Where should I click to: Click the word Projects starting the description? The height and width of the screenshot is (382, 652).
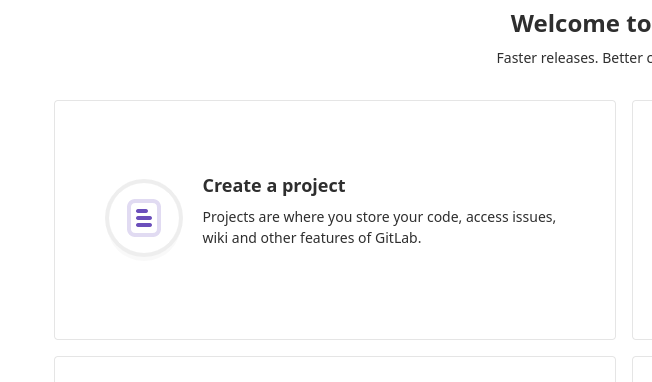pos(229,217)
